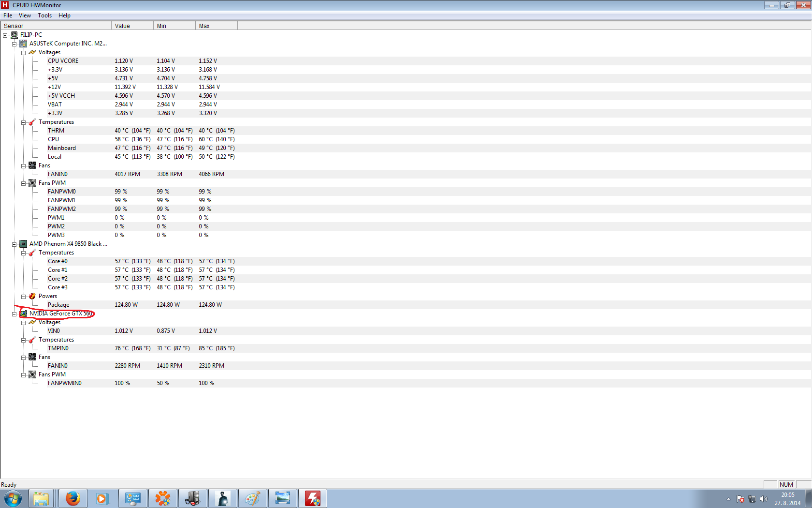The width and height of the screenshot is (812, 508).
Task: Click the Powers flame icon
Action: click(32, 296)
